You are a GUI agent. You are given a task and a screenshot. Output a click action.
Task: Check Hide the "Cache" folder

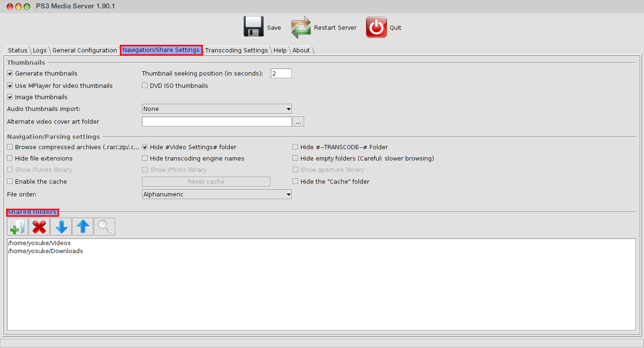point(295,182)
